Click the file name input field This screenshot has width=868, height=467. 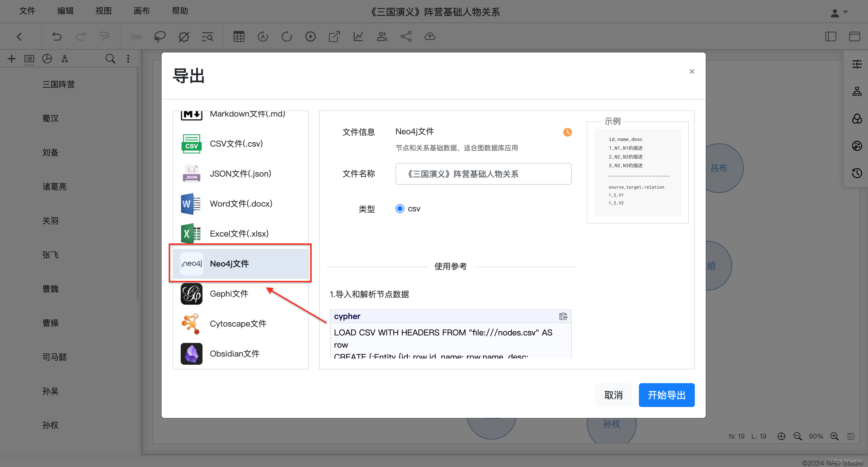tap(483, 174)
